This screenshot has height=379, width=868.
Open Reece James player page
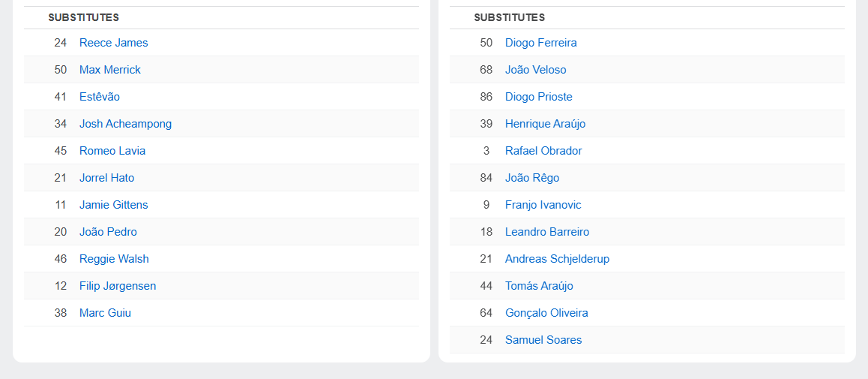pos(113,43)
